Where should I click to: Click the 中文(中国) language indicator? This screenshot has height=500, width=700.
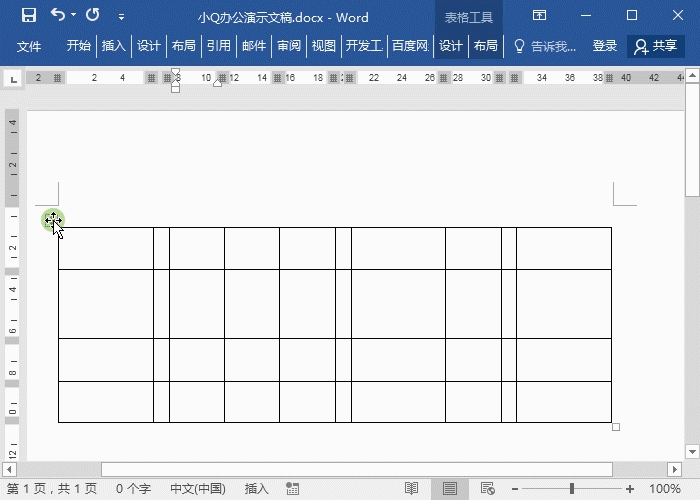coord(198,489)
